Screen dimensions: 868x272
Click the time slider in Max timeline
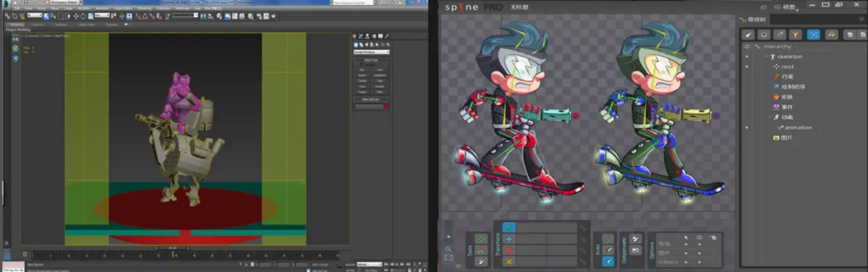pyautogui.click(x=172, y=248)
